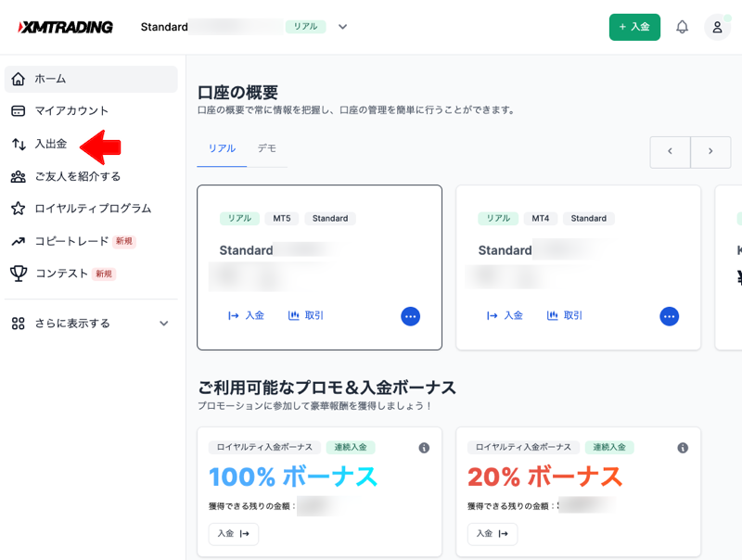Go to ホーム in the sidebar
The width and height of the screenshot is (742, 560).
91,79
